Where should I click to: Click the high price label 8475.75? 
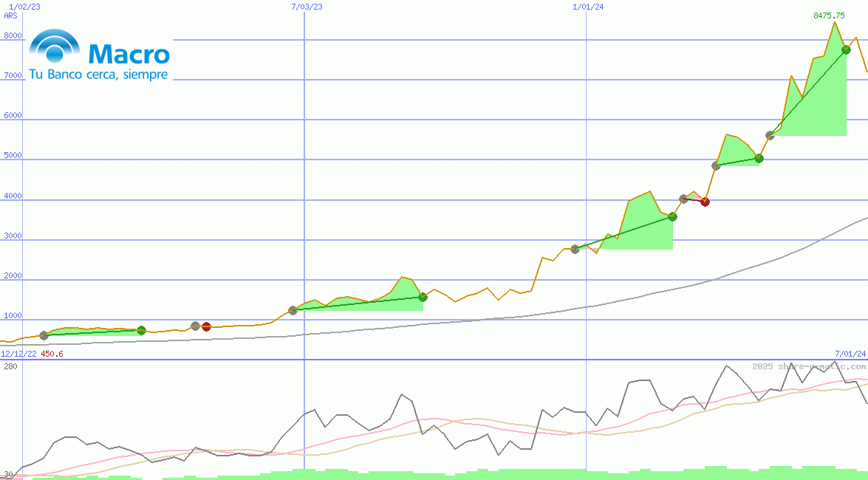click(830, 15)
